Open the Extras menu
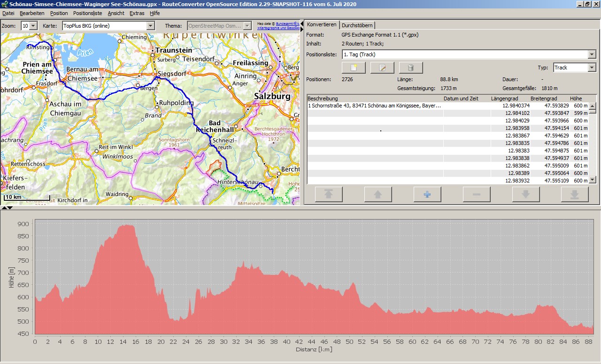 137,13
